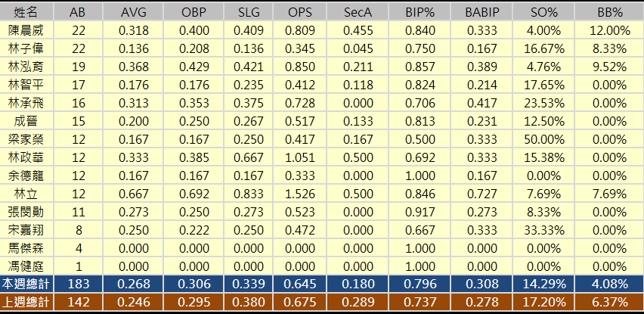The width and height of the screenshot is (644, 314).
Task: Select last week's total OPS 0.675
Action: [299, 301]
